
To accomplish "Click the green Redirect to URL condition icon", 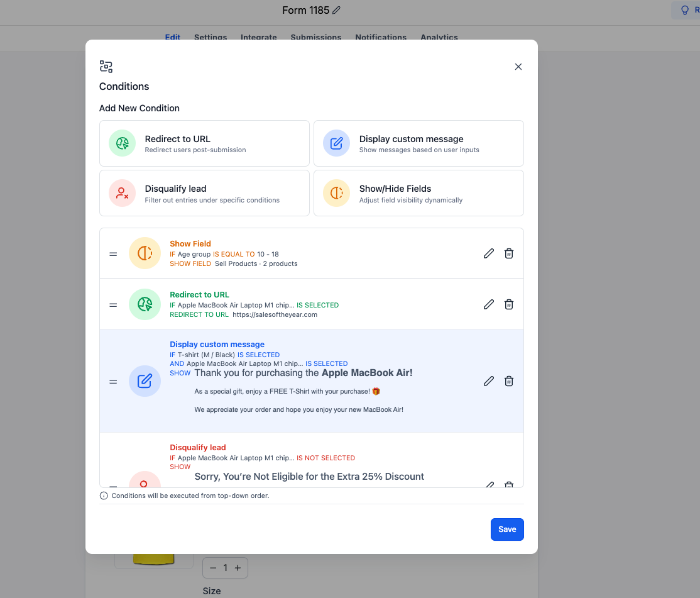I will [x=145, y=304].
